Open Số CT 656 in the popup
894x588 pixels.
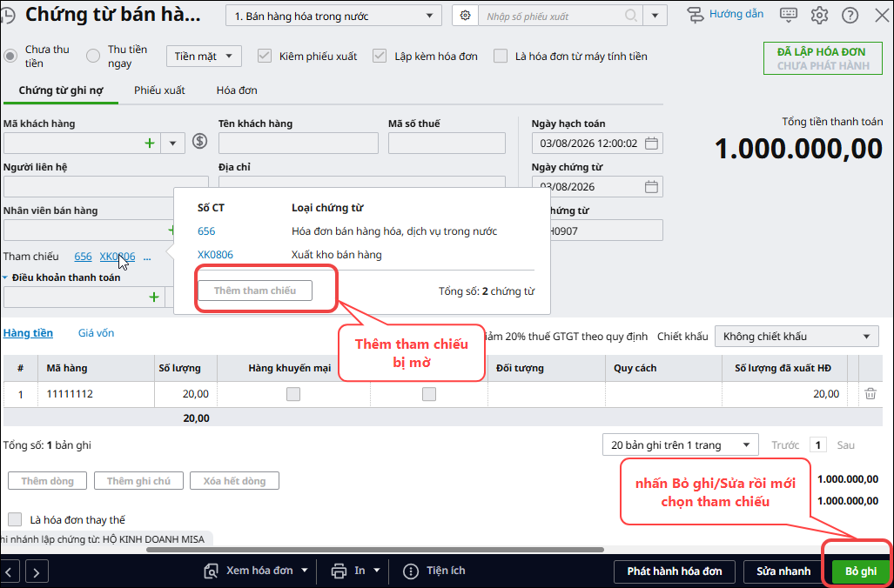coord(206,231)
